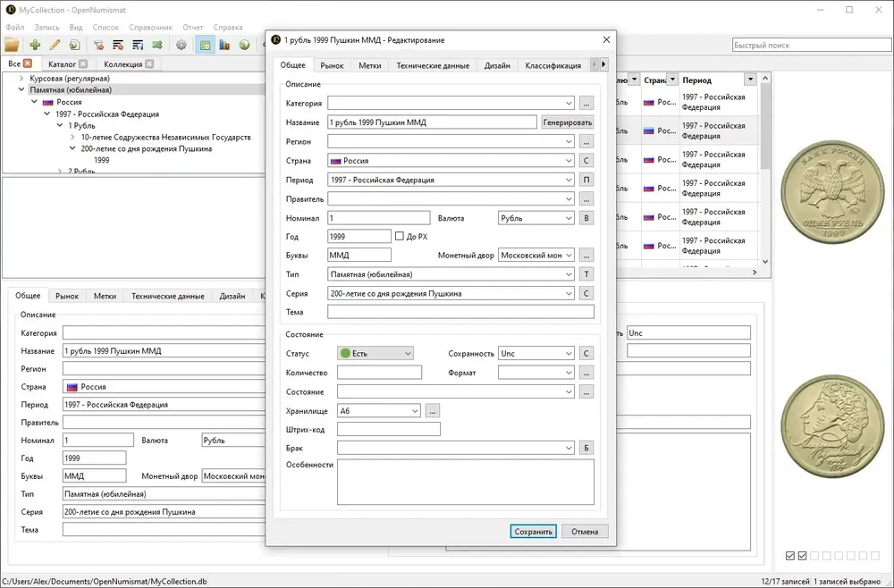The height and width of the screenshot is (588, 894).
Task: Click the Генерировать button
Action: click(568, 122)
